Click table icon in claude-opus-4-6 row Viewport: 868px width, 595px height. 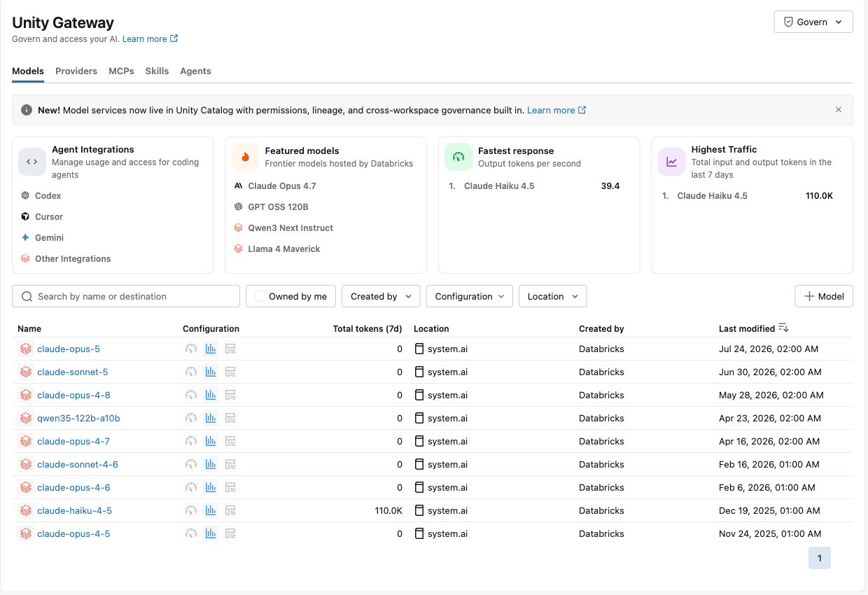coord(230,487)
